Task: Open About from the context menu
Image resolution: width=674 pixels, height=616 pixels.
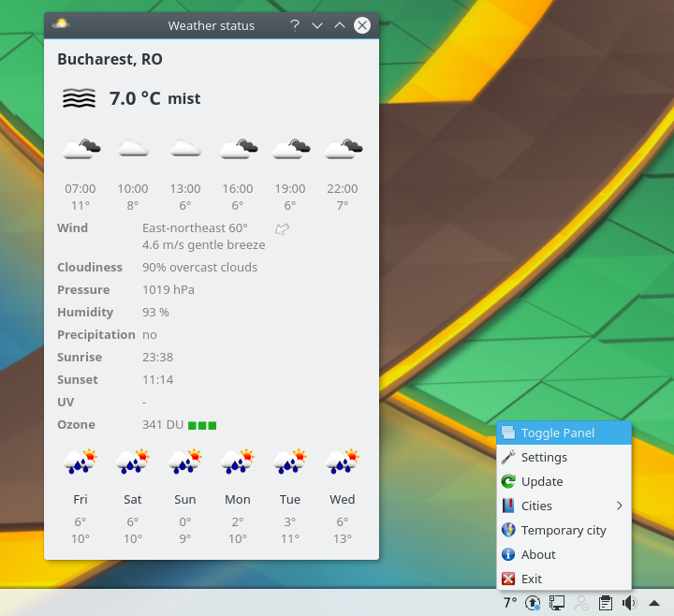Action: [x=564, y=554]
